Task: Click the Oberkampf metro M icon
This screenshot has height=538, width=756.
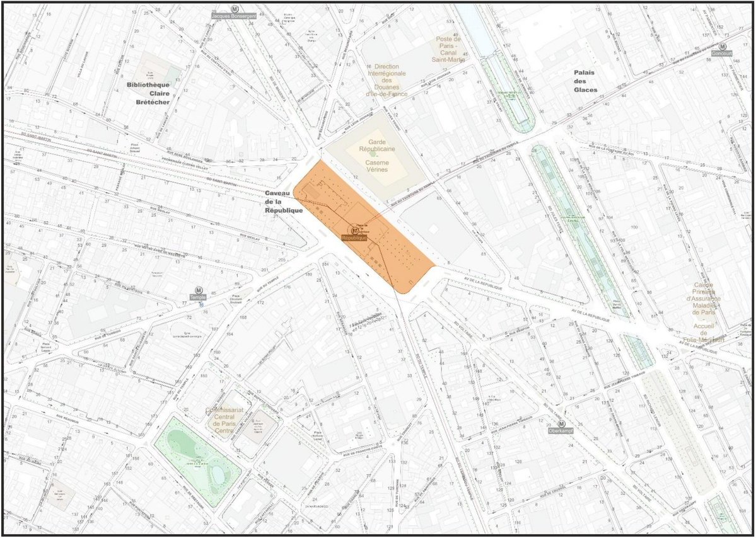Action: tap(561, 423)
